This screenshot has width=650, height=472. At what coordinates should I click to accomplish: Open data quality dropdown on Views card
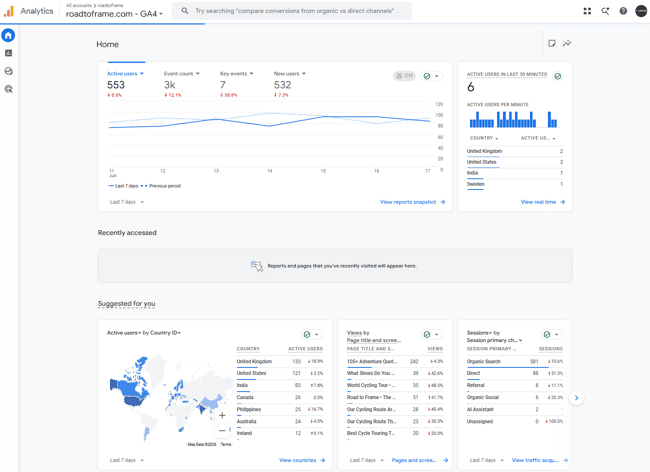[x=432, y=334]
